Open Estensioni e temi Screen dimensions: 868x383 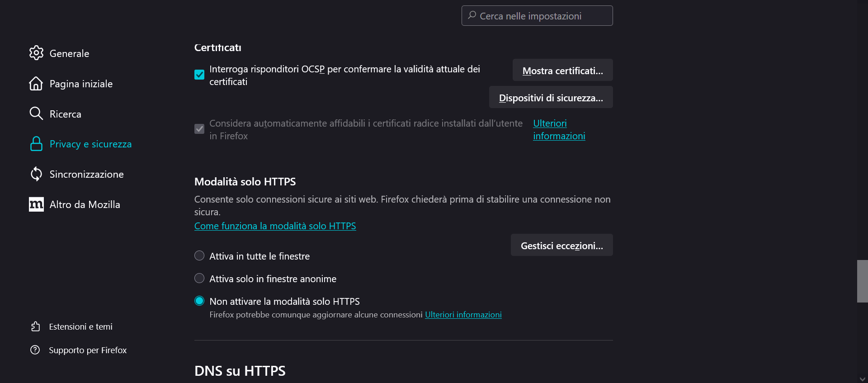tap(80, 326)
